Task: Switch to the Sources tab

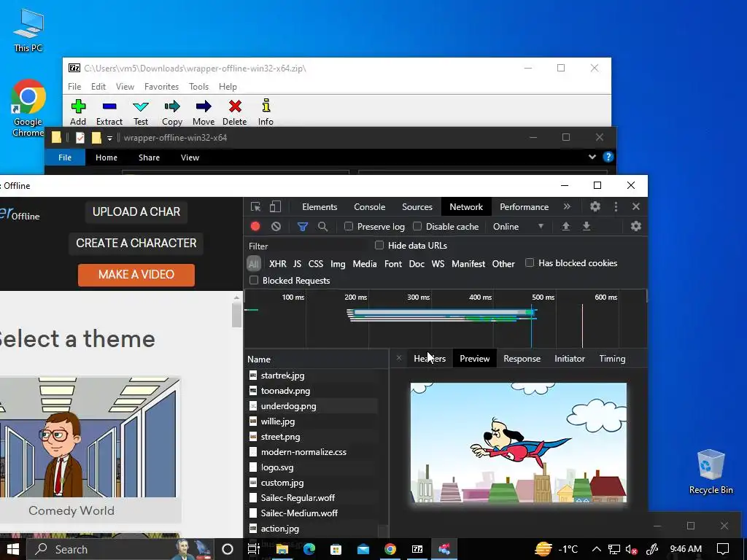Action: coord(417,206)
